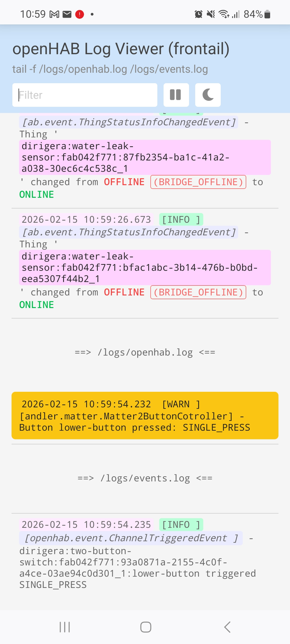The height and width of the screenshot is (644, 290).
Task: Click ==> /logs/events.log <== separator text
Action: click(145, 478)
